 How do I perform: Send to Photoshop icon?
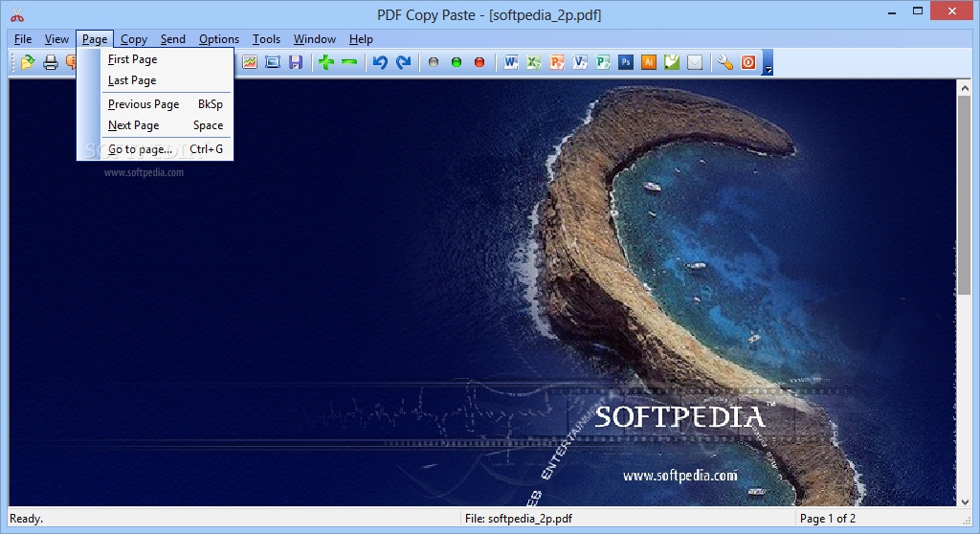(x=626, y=62)
